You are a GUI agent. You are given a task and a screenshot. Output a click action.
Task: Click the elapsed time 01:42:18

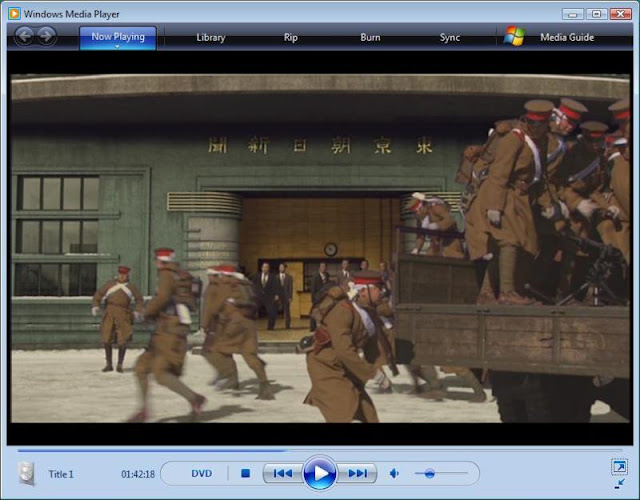tap(138, 474)
